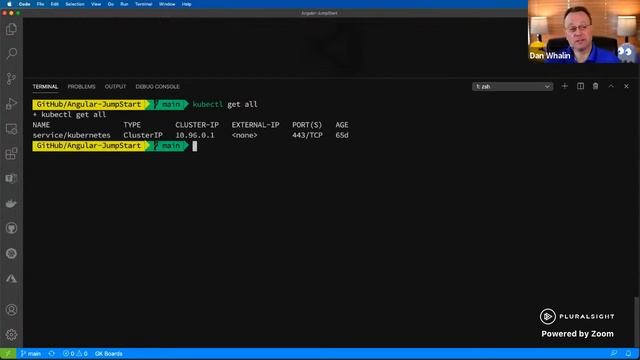The image size is (640, 360).
Task: Open the terminal selector dropdown zsh
Action: (513, 87)
